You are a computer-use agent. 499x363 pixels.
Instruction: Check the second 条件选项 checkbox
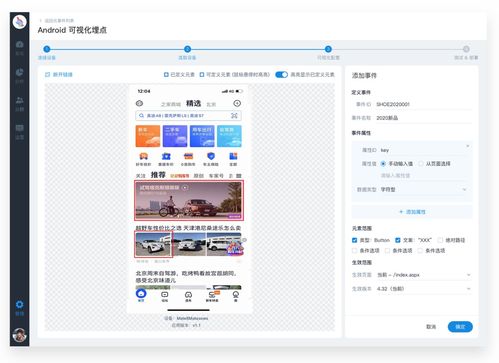387,251
